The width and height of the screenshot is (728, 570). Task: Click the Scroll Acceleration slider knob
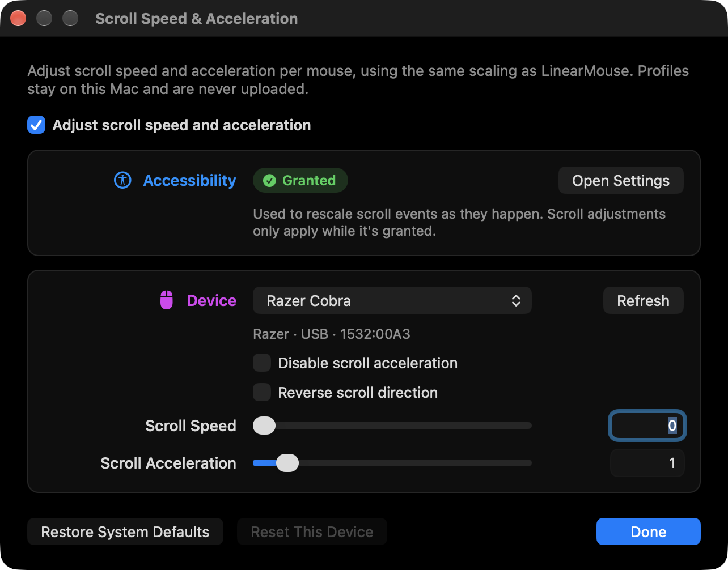(x=287, y=463)
